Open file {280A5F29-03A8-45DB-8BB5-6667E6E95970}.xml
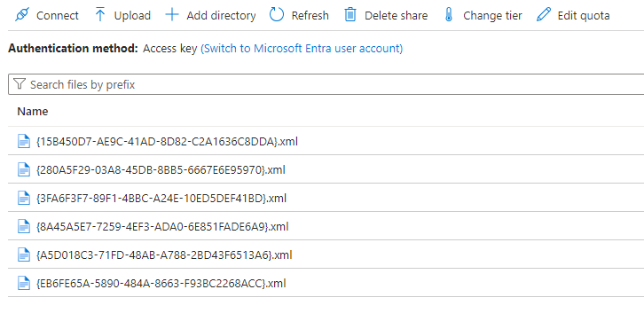The width and height of the screenshot is (644, 321). click(x=161, y=170)
